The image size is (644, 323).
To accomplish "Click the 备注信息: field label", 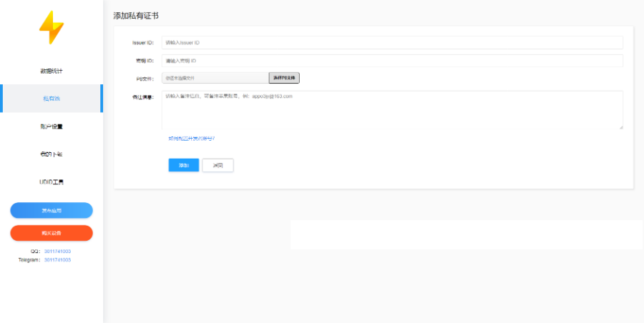I will coord(143,97).
